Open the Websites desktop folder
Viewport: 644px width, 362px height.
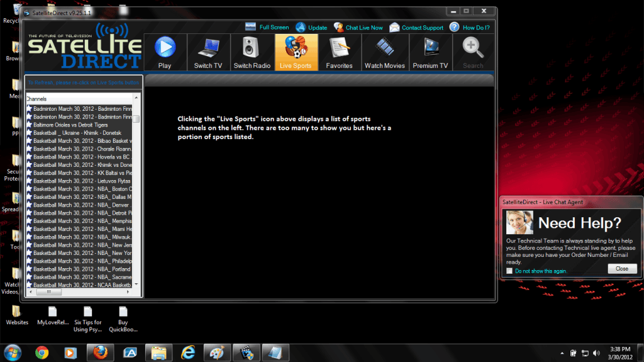(17, 315)
